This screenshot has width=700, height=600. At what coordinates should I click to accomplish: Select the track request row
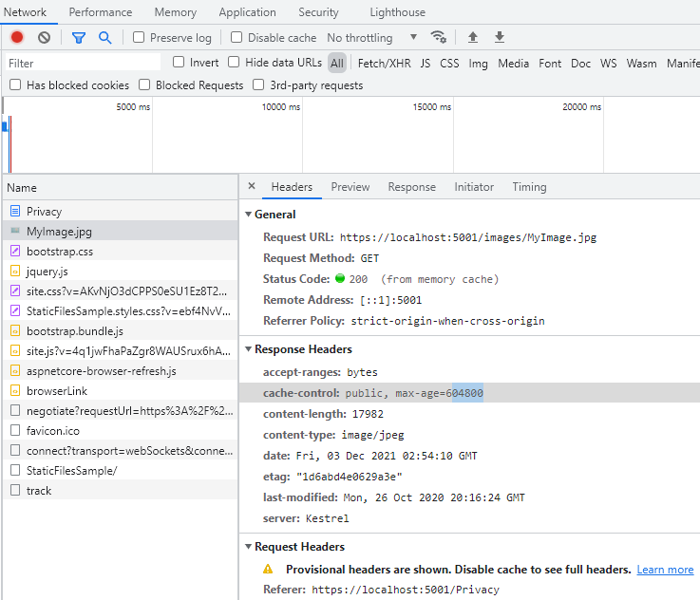coord(120,490)
